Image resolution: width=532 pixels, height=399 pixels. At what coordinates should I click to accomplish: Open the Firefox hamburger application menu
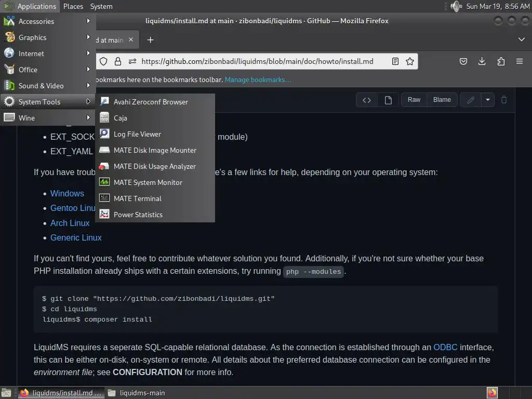click(520, 61)
